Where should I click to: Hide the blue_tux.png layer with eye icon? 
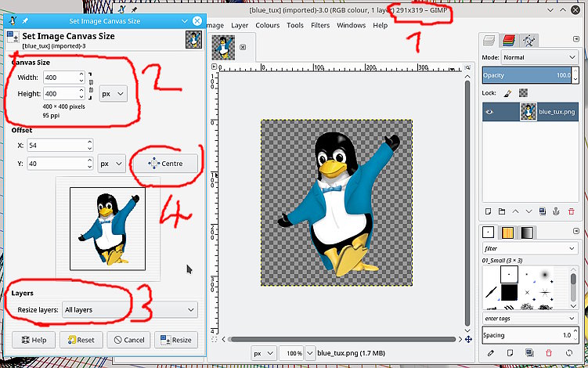(490, 112)
